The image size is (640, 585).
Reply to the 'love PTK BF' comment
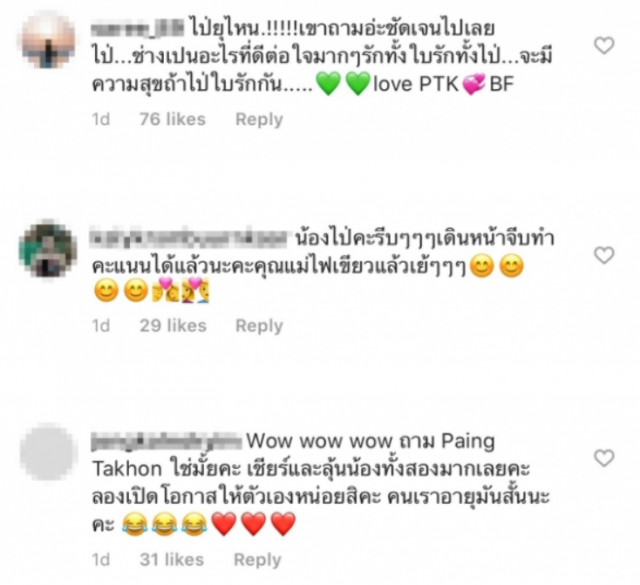[x=259, y=120]
